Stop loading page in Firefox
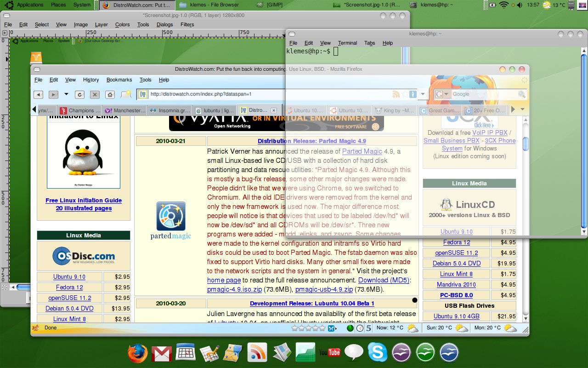This screenshot has height=368, width=588. [x=95, y=94]
